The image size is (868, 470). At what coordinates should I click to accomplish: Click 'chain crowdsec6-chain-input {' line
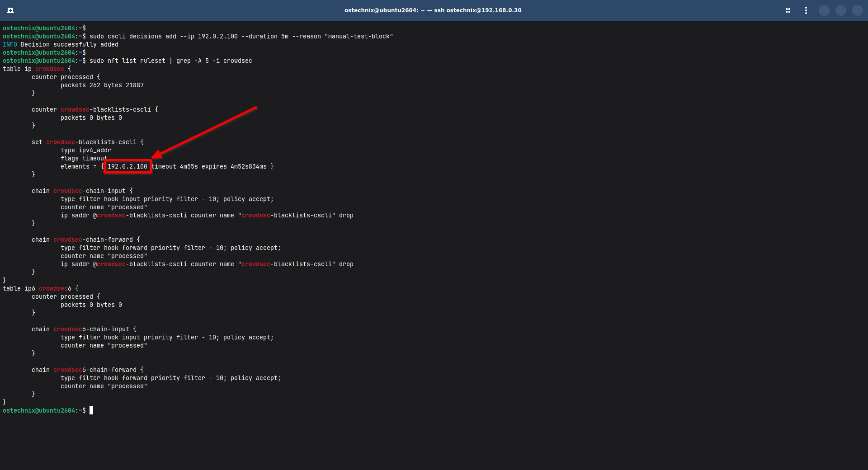pyautogui.click(x=84, y=329)
